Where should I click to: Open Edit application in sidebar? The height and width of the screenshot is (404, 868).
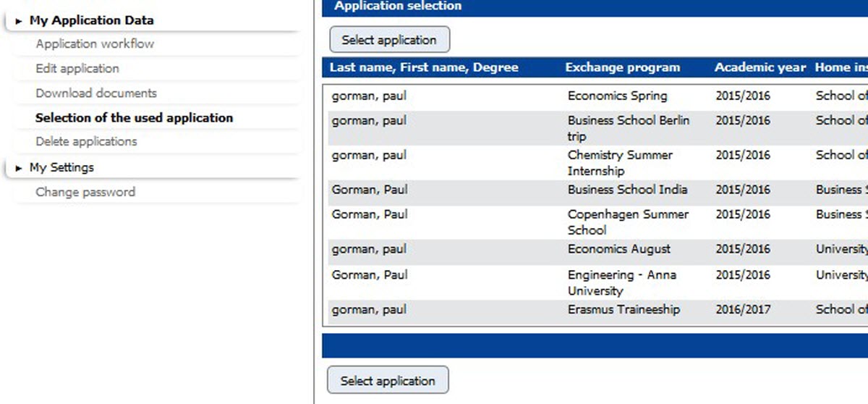coord(77,68)
